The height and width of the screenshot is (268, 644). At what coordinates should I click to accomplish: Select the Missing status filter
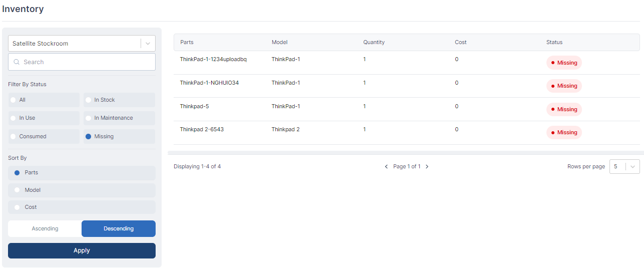[x=119, y=136]
